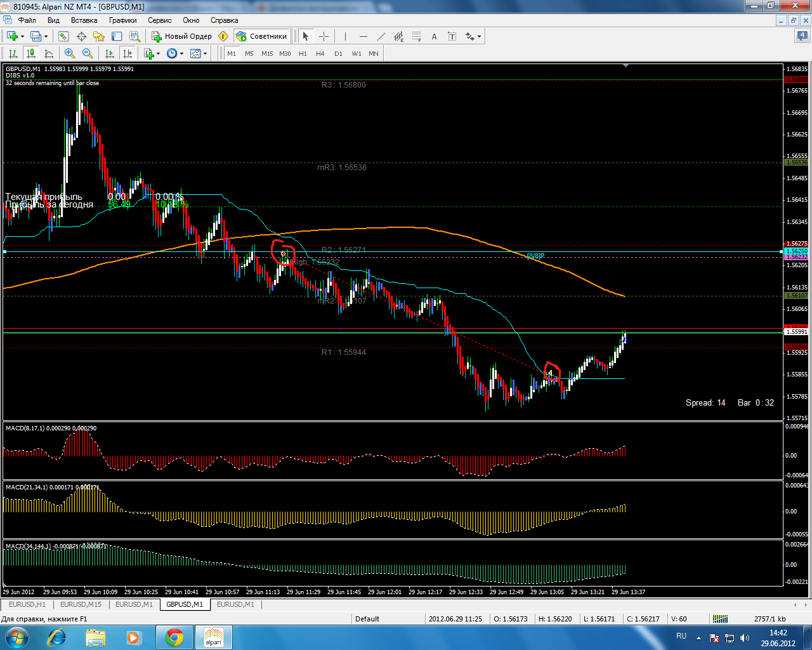Switch to the EURUSD,M15 chart tab
Viewport: 812px width, 650px height.
[81, 604]
